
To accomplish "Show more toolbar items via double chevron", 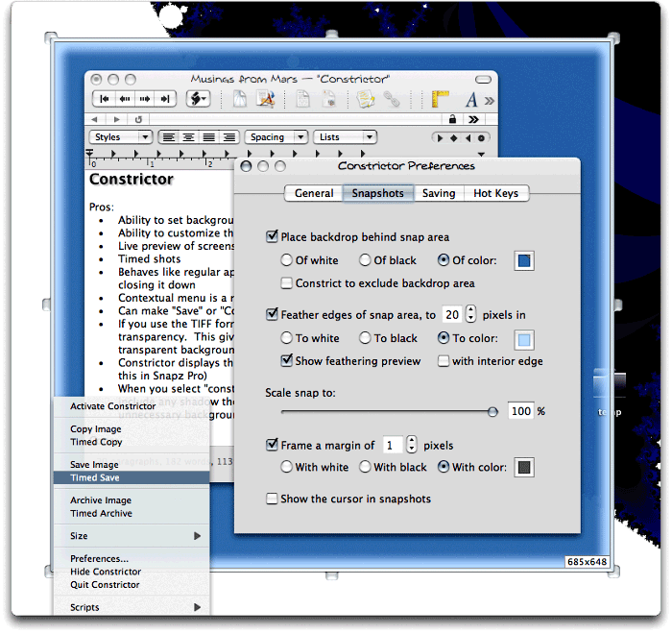I will (489, 101).
